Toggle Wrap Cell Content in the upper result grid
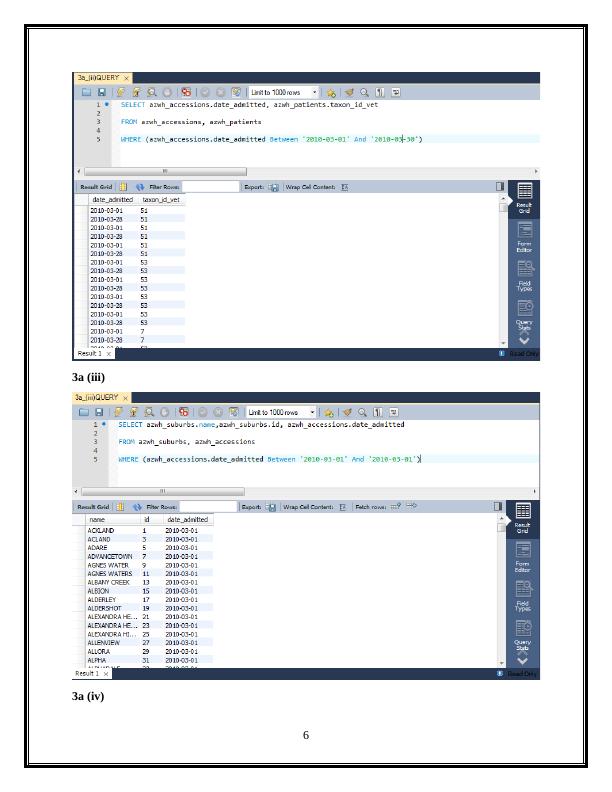 tap(345, 187)
